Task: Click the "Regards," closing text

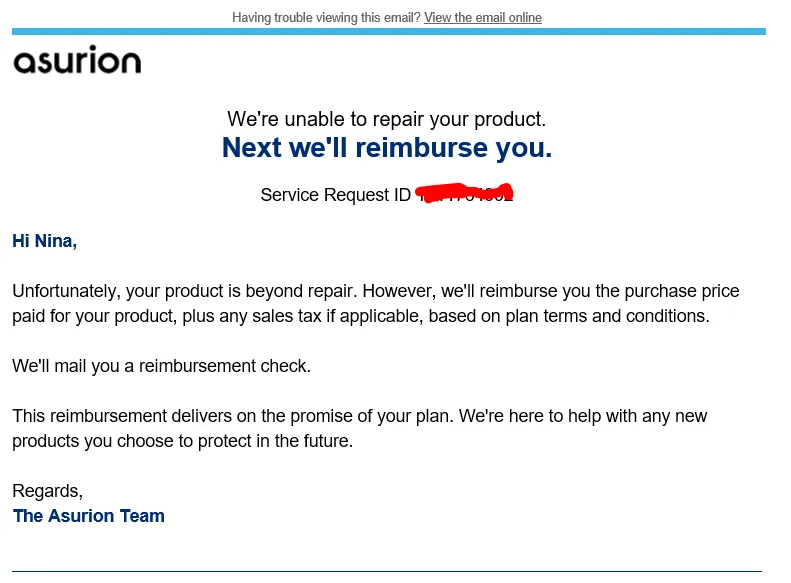Action: click(47, 491)
